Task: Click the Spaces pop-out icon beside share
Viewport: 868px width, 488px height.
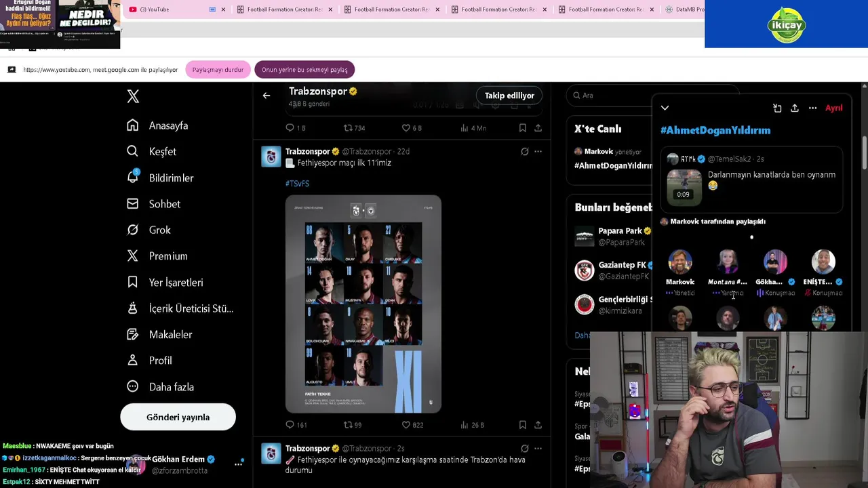Action: pos(777,108)
